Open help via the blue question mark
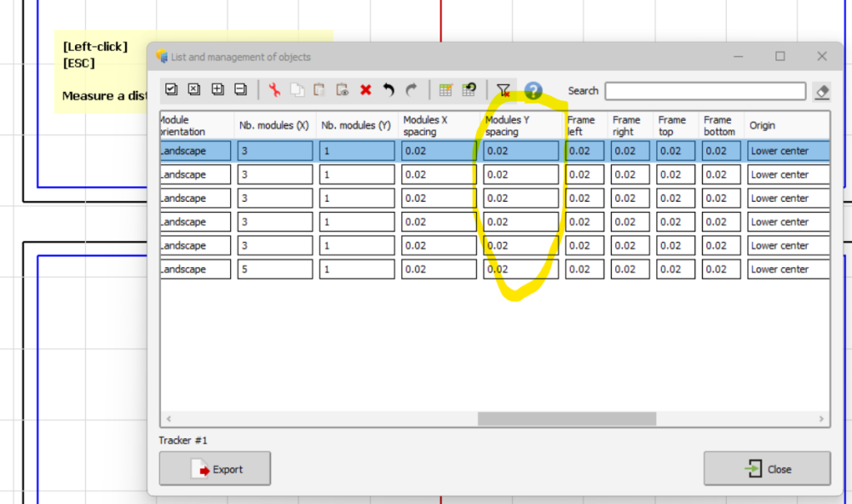 (533, 90)
